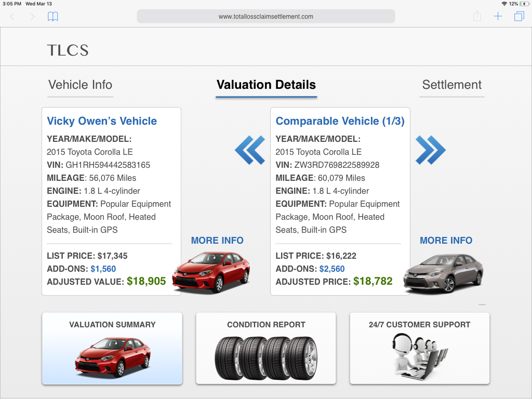Tap the Safari back arrow
The width and height of the screenshot is (532, 399).
point(12,16)
